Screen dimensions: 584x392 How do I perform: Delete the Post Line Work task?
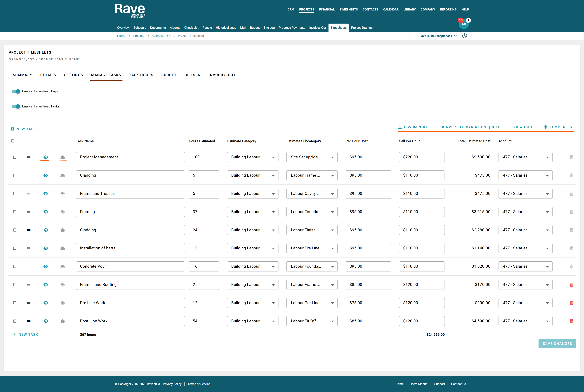[572, 321]
